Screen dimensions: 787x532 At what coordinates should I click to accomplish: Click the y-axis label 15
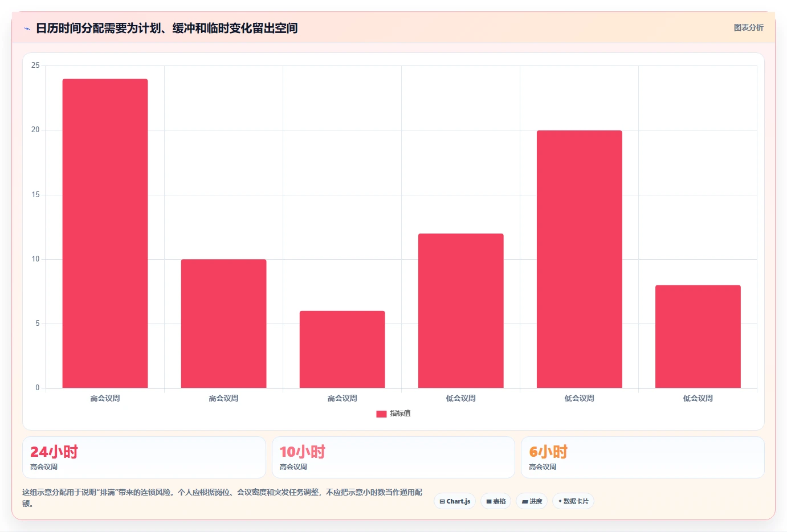[35, 195]
